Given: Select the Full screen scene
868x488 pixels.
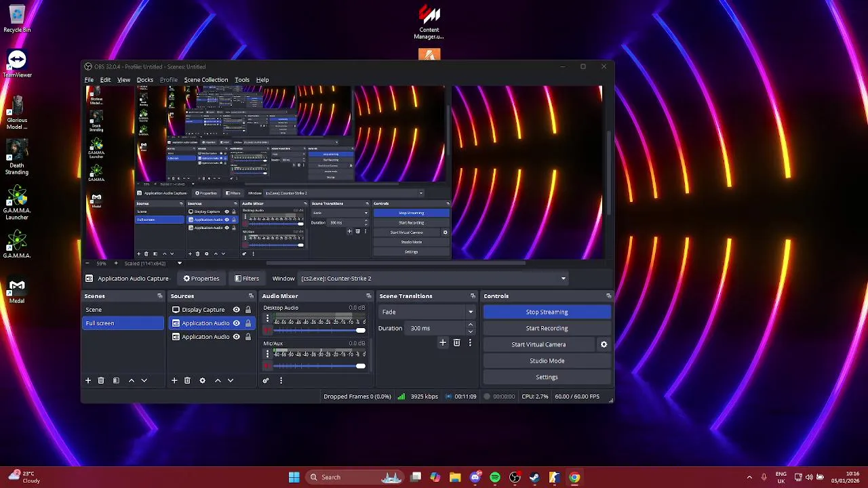Looking at the screenshot, I should point(123,323).
